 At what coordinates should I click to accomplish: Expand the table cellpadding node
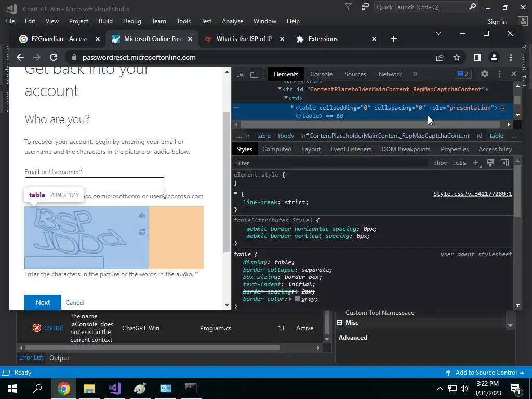[x=292, y=107]
